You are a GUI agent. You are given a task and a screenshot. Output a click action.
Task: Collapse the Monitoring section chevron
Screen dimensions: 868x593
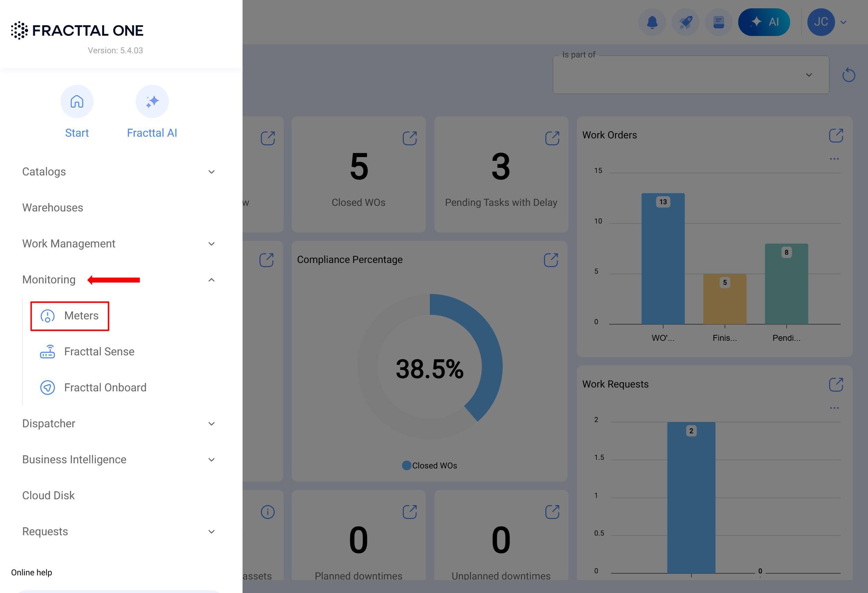click(211, 280)
